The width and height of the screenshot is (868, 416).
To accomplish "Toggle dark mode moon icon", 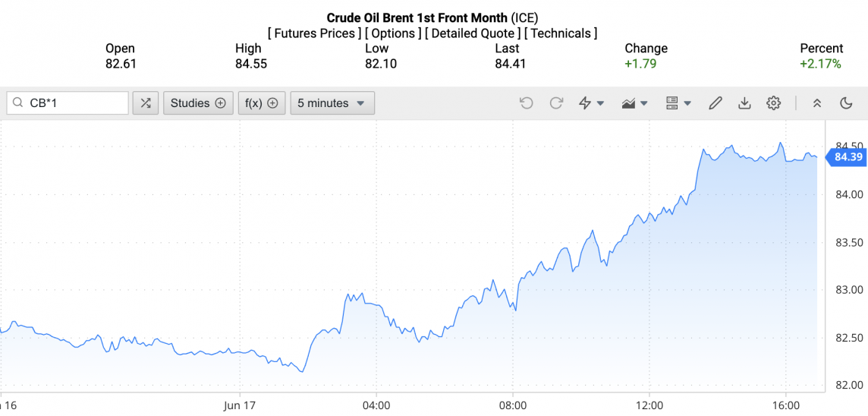I will 846,103.
